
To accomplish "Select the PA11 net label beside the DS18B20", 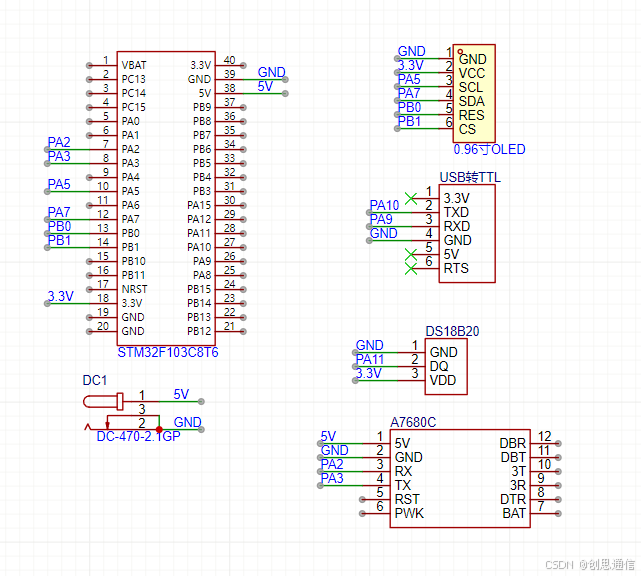I will coord(370,359).
